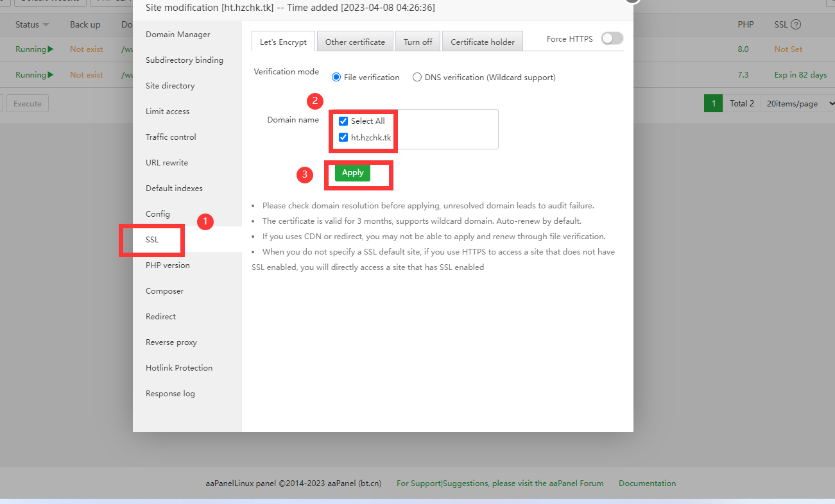Click the SSL help question mark icon
835x504 pixels.
tap(796, 25)
